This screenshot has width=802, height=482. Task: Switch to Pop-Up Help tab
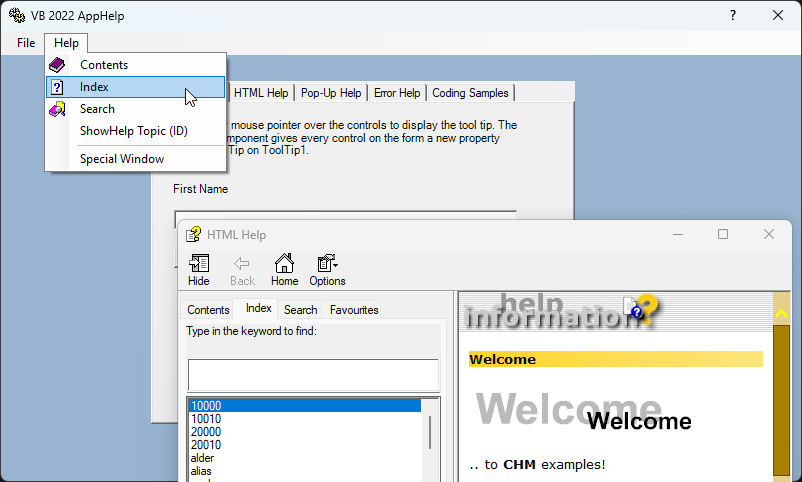pos(331,93)
